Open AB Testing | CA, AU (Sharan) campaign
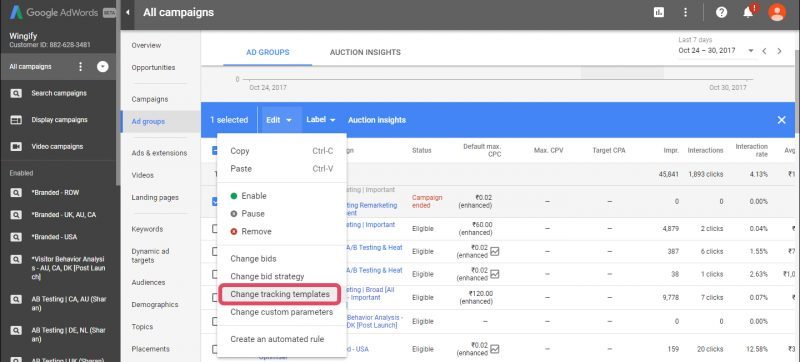Viewport: 800px width, 362px height. click(69, 304)
